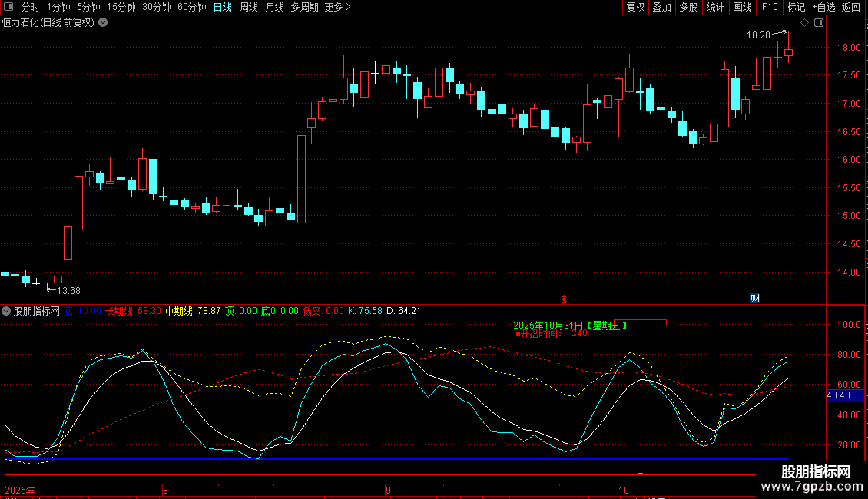Toggle the side panel icon beside the diamond
Screen dimensions: 868x499
819,23
